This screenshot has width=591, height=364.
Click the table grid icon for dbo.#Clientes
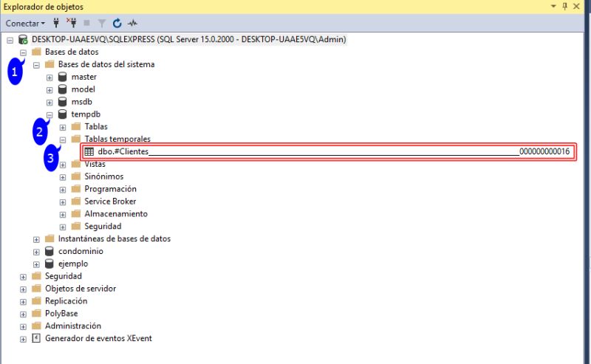[89, 151]
